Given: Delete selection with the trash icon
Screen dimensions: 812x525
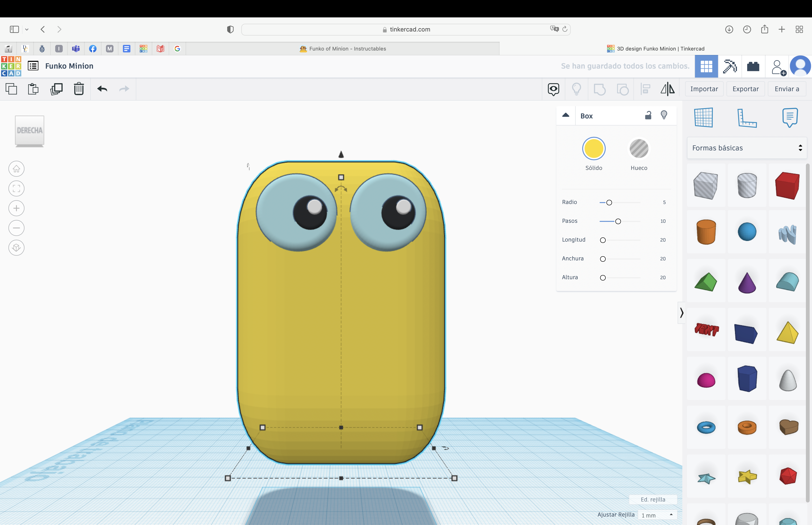Looking at the screenshot, I should tap(79, 89).
